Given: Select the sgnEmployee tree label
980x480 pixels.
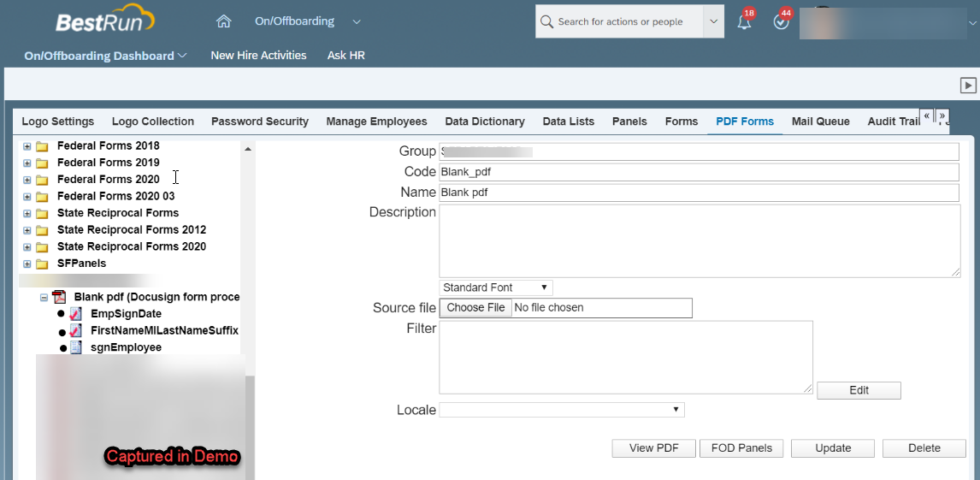Looking at the screenshot, I should (127, 347).
